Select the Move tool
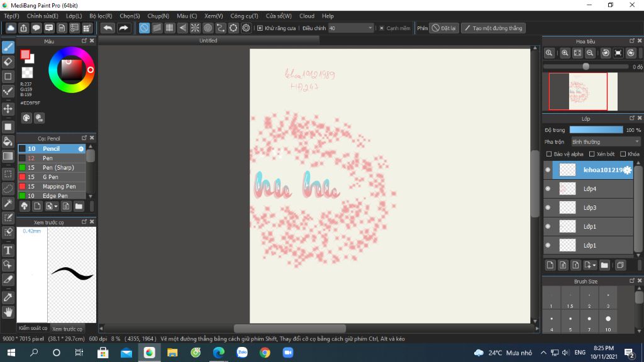 8,109
